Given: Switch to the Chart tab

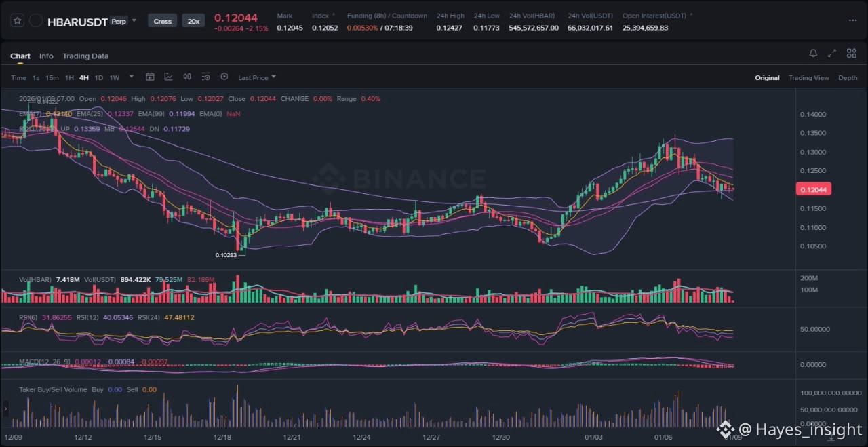Looking at the screenshot, I should (x=20, y=56).
